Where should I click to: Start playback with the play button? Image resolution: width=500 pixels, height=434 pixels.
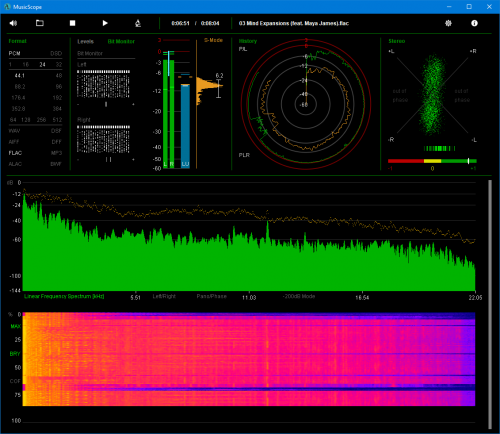click(105, 23)
